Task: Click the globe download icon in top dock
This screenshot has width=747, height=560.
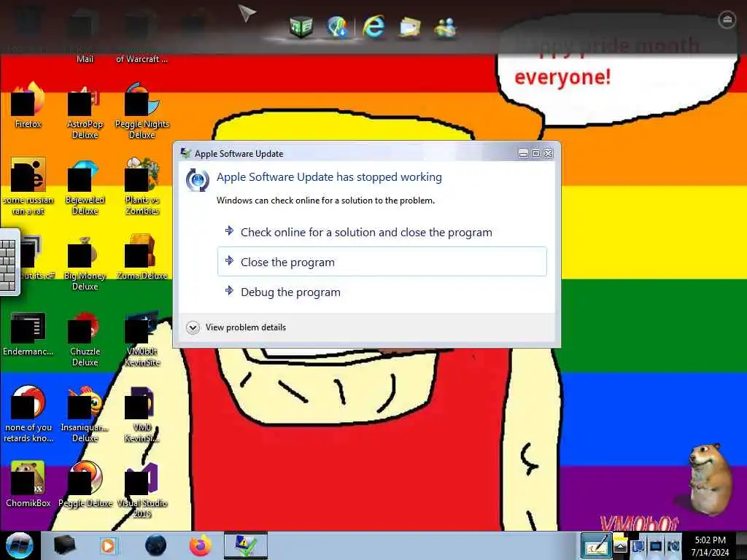Action: (337, 27)
